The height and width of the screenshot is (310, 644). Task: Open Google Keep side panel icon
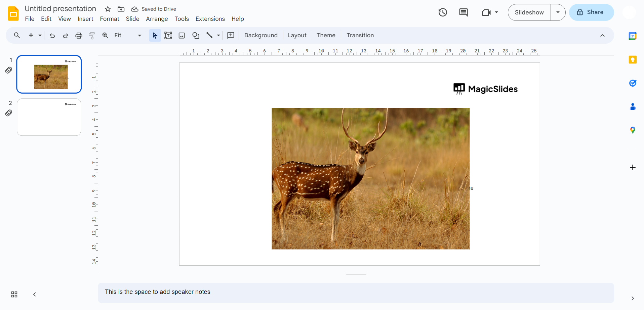point(633,60)
